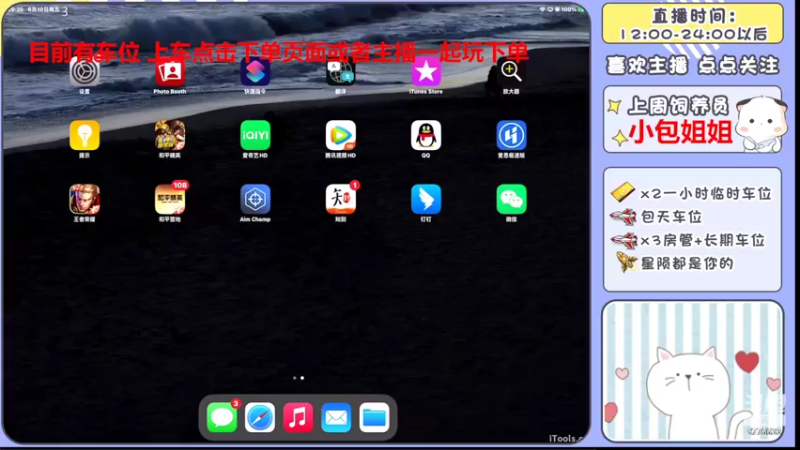Open the Shortcuts app
Viewport: 800px width, 450px height.
coord(255,71)
